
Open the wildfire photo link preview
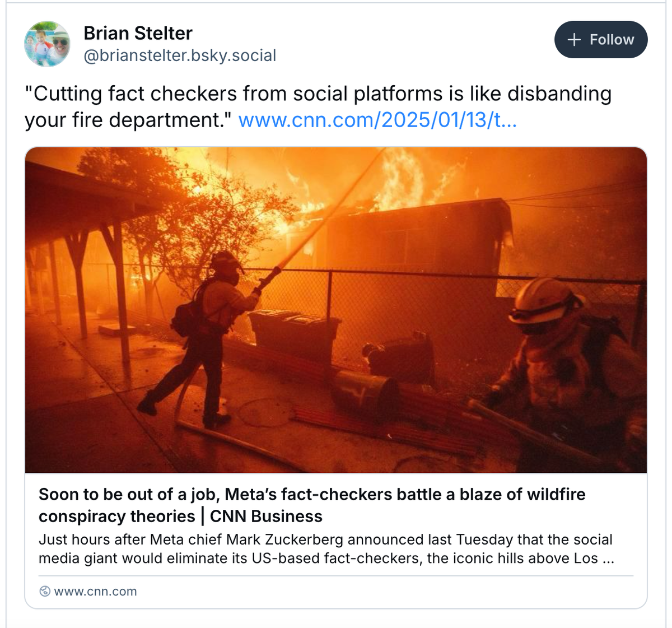pyautogui.click(x=336, y=310)
